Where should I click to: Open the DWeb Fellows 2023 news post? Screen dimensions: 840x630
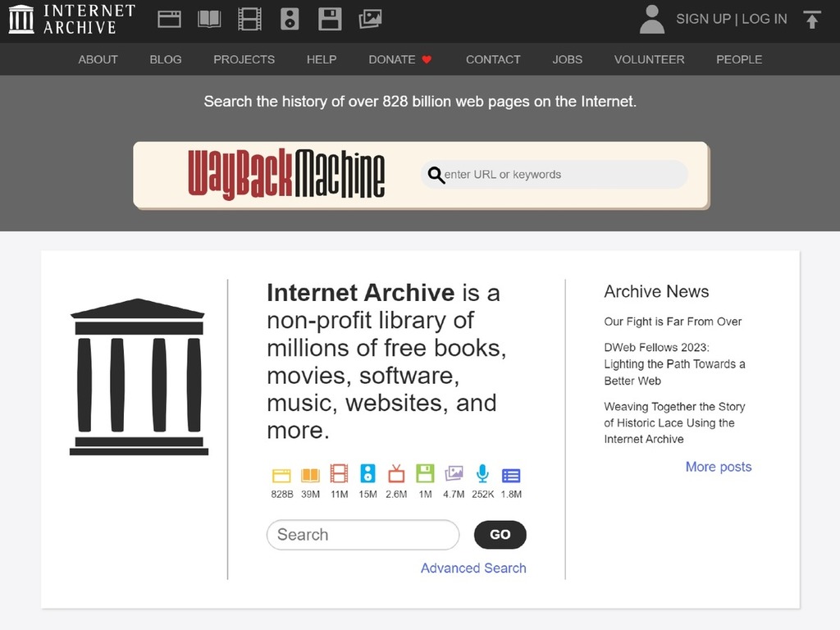pos(674,363)
